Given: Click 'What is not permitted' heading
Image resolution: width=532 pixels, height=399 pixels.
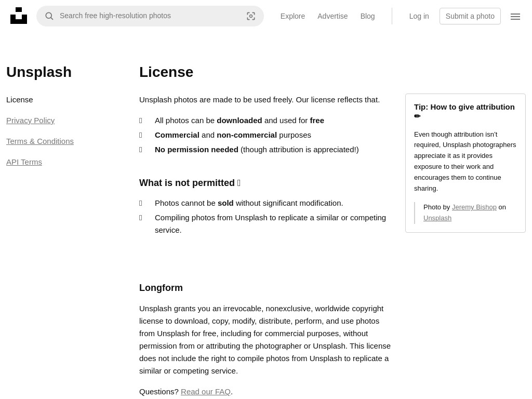Looking at the screenshot, I should 190,182.
